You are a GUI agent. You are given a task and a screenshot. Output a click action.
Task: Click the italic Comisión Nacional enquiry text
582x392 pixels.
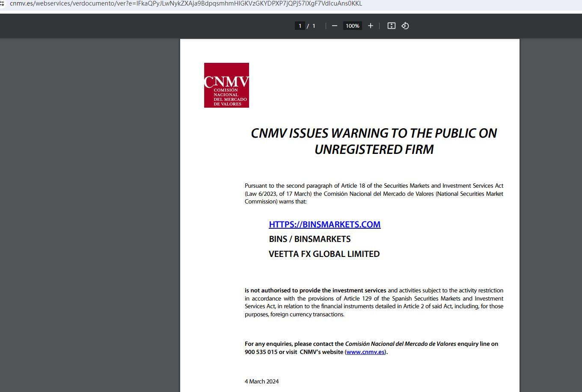click(x=400, y=344)
